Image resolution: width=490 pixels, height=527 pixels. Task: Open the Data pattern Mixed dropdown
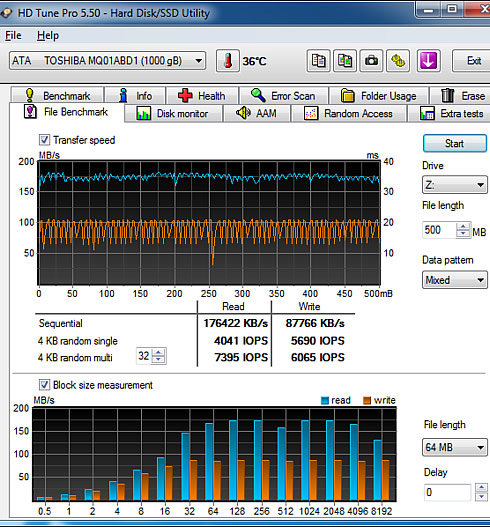pos(455,280)
